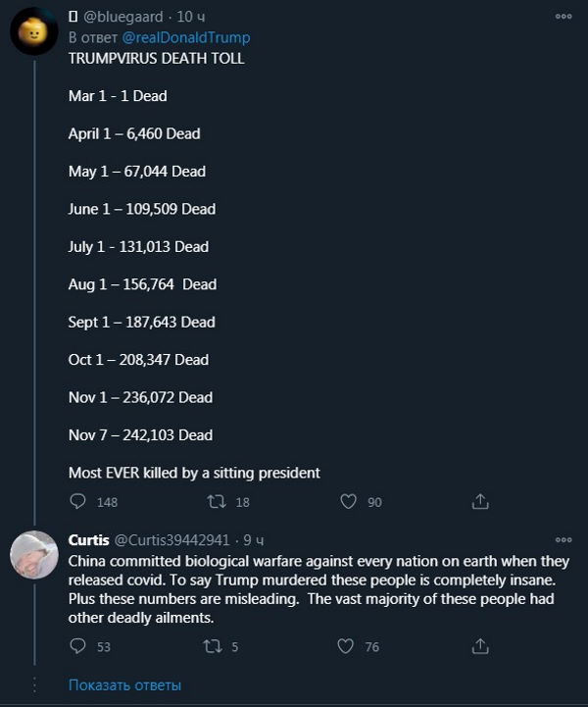Viewport: 588px width, 707px height.
Task: Retweet the TRUMPVIRUS DEATH TOLL tweet
Action: point(217,502)
